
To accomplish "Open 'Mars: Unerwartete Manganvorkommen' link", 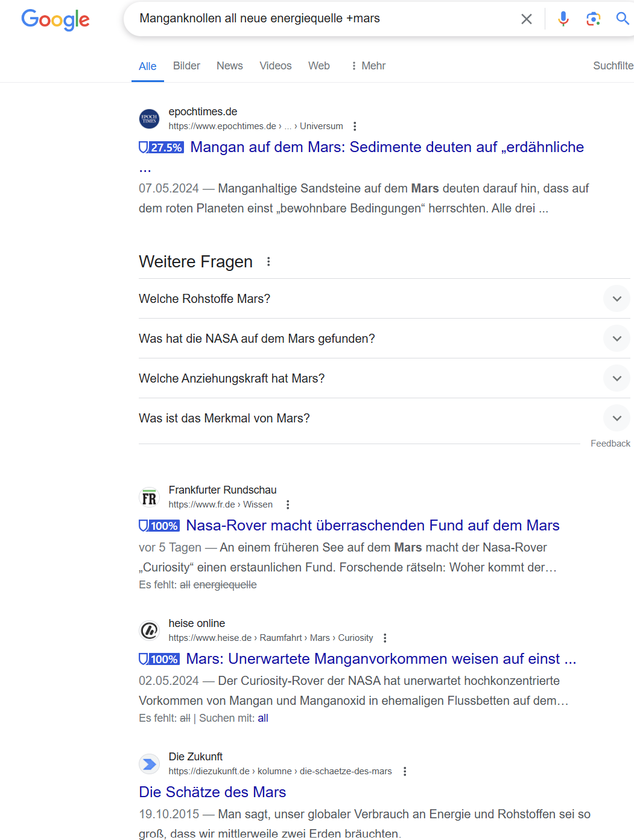I will click(381, 659).
